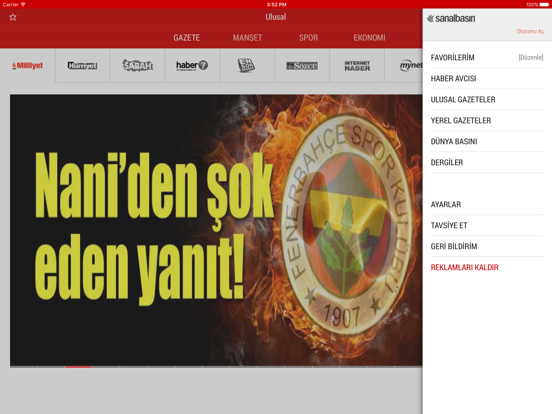
Task: Choose the Sözcü newspaper logo
Action: 302,66
